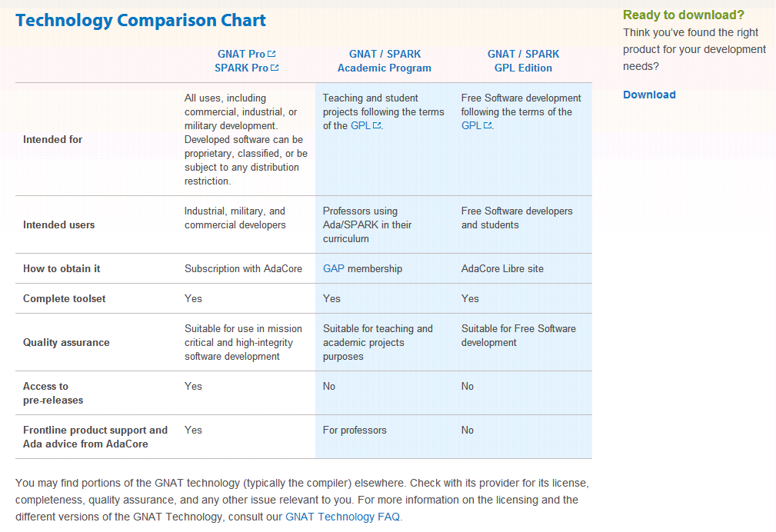Click external icon next to Academic GPL
The image size is (776, 532).
tap(377, 126)
